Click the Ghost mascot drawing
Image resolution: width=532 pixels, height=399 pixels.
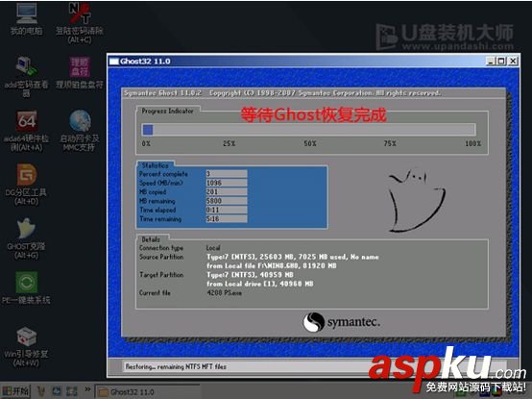click(x=417, y=201)
